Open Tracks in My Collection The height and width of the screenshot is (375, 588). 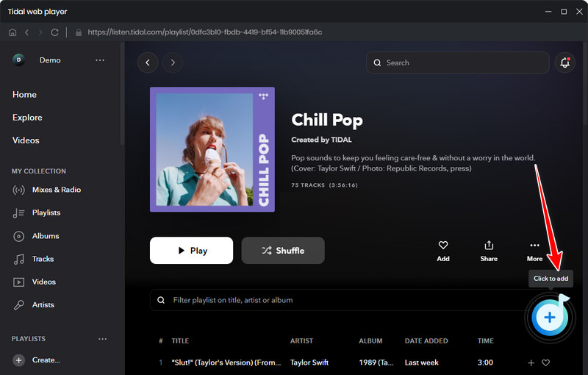pos(33,259)
